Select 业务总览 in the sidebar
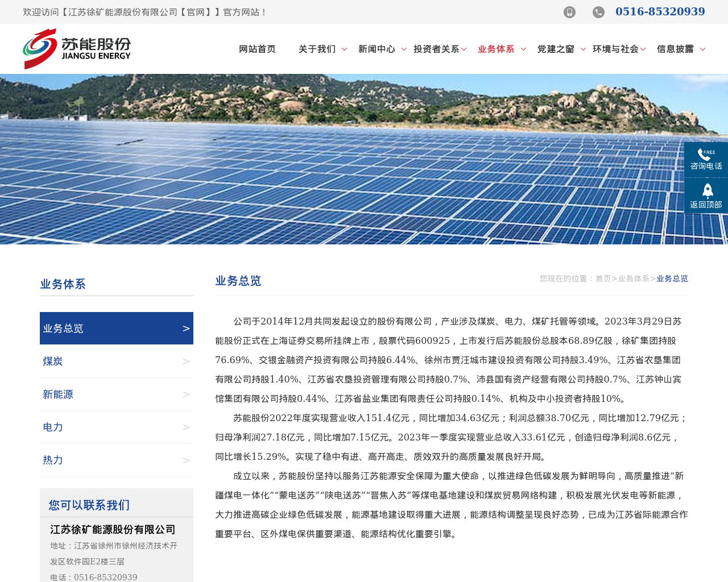This screenshot has height=582, width=728. pos(117,328)
